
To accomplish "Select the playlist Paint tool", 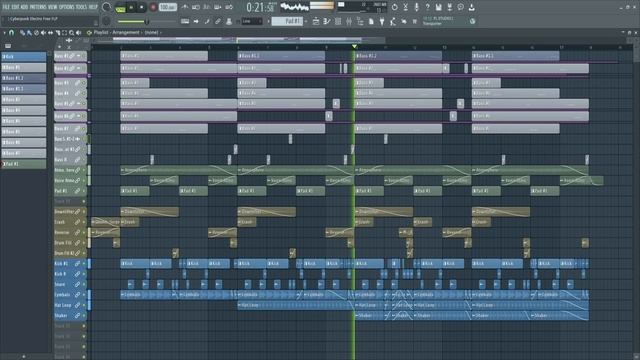I will (29, 33).
